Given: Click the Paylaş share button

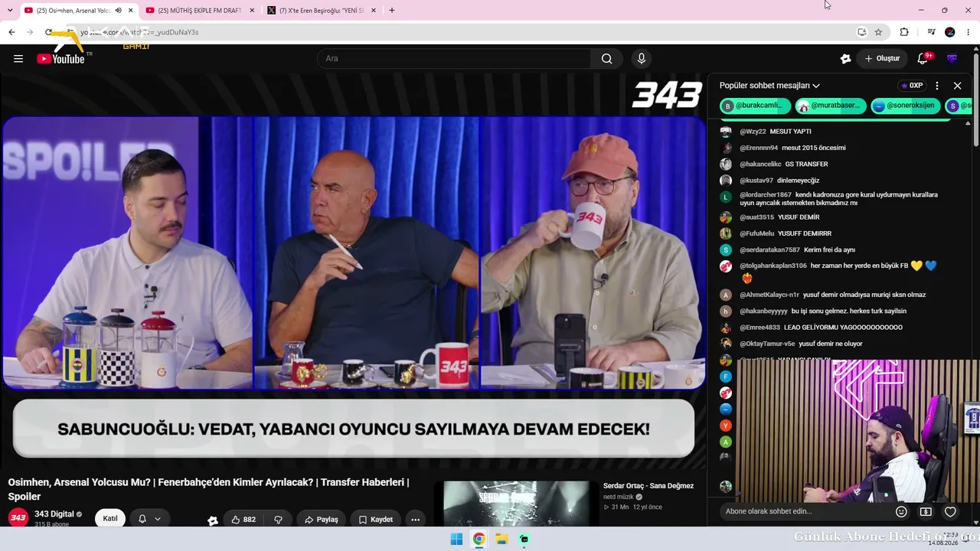Looking at the screenshot, I should pyautogui.click(x=322, y=520).
